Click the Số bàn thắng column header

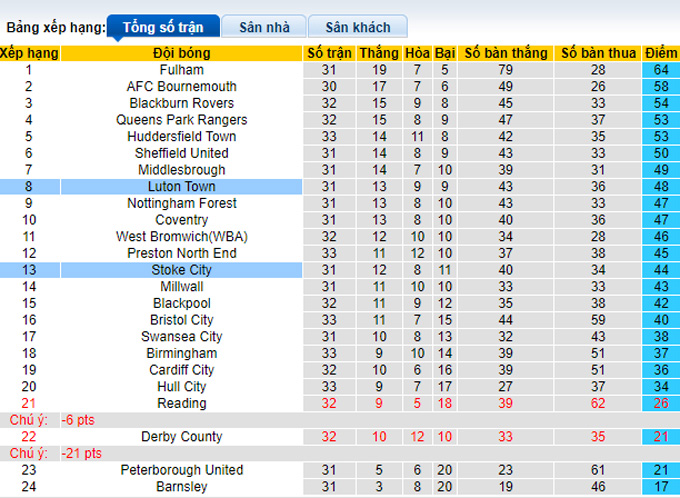click(x=505, y=52)
